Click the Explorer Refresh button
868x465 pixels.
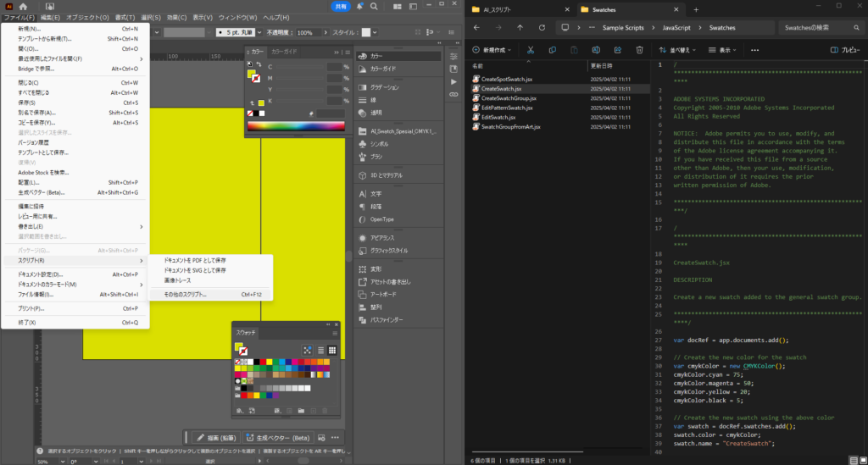[x=542, y=28]
